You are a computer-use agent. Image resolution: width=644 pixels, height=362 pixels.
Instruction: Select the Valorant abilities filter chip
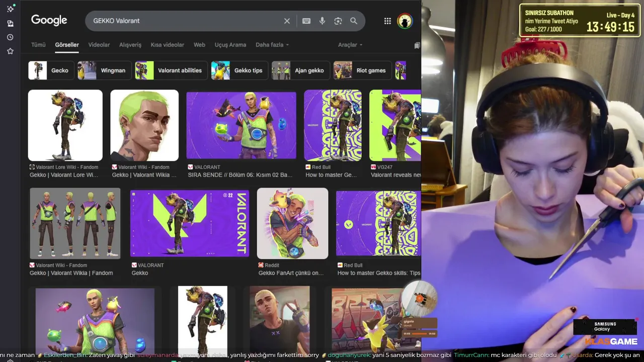172,70
